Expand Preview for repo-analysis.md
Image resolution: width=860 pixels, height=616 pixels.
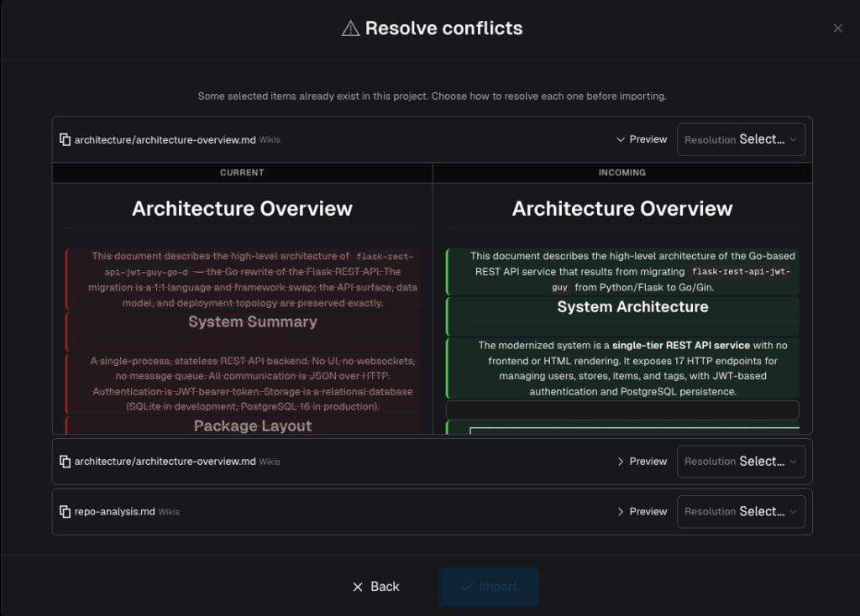point(641,511)
